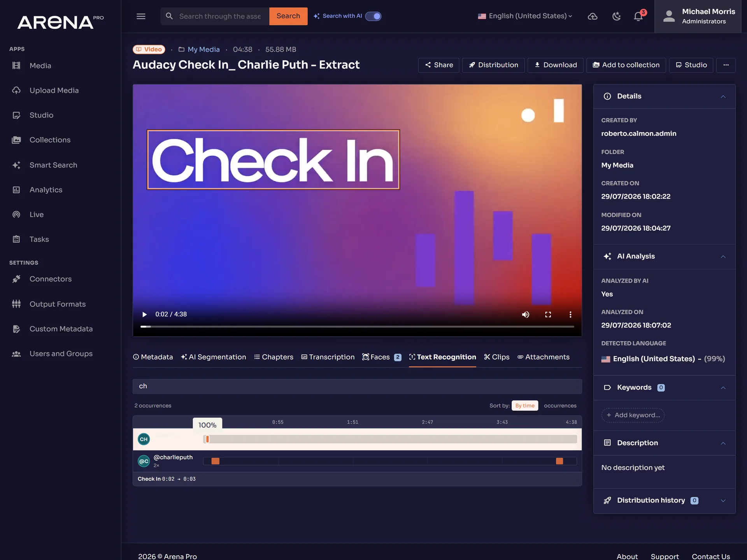747x560 pixels.
Task: Switch to the AI Segmentation tab
Action: (x=213, y=357)
